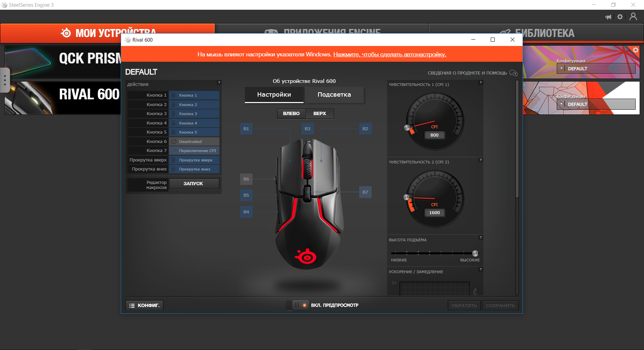Select the B2 mouse button marker
This screenshot has width=644, height=350.
(365, 129)
